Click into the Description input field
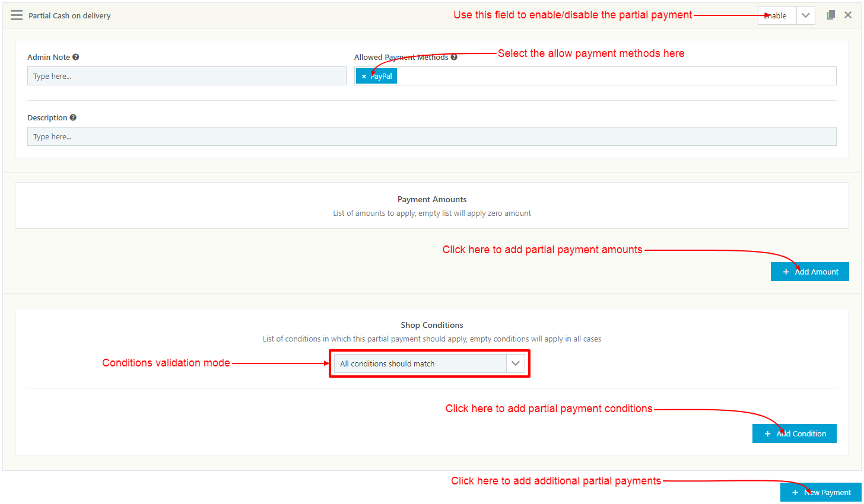The height and width of the screenshot is (504, 864). pyautogui.click(x=431, y=136)
